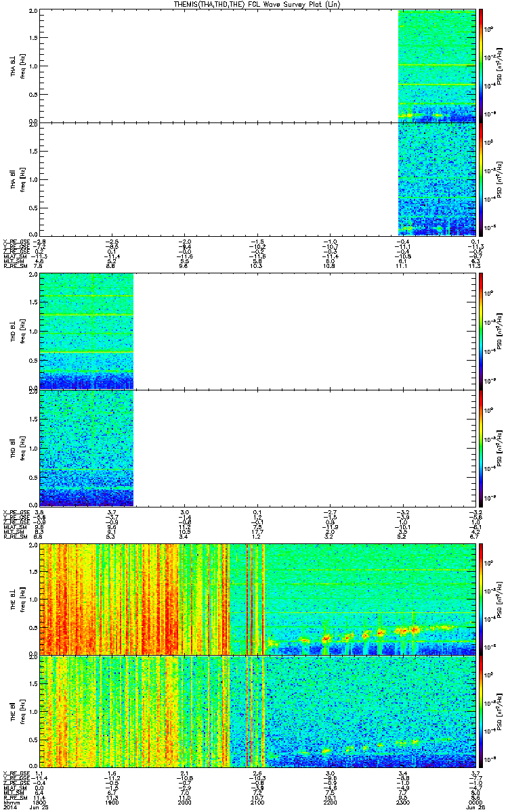Click the 2200 time tick label
This screenshot has width=508, height=812.
331,803
